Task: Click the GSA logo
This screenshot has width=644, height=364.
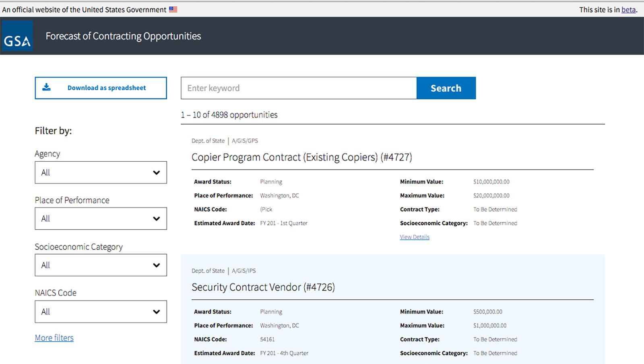Action: [x=17, y=36]
